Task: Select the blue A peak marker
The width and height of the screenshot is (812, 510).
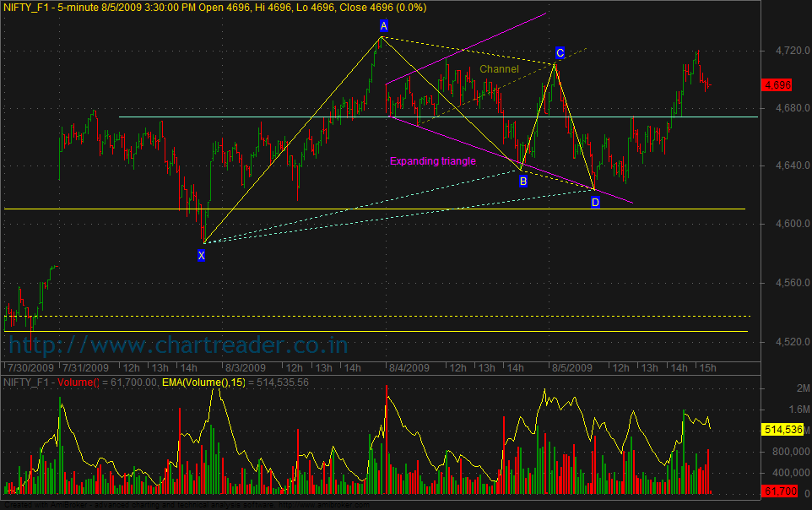Action: coord(383,27)
